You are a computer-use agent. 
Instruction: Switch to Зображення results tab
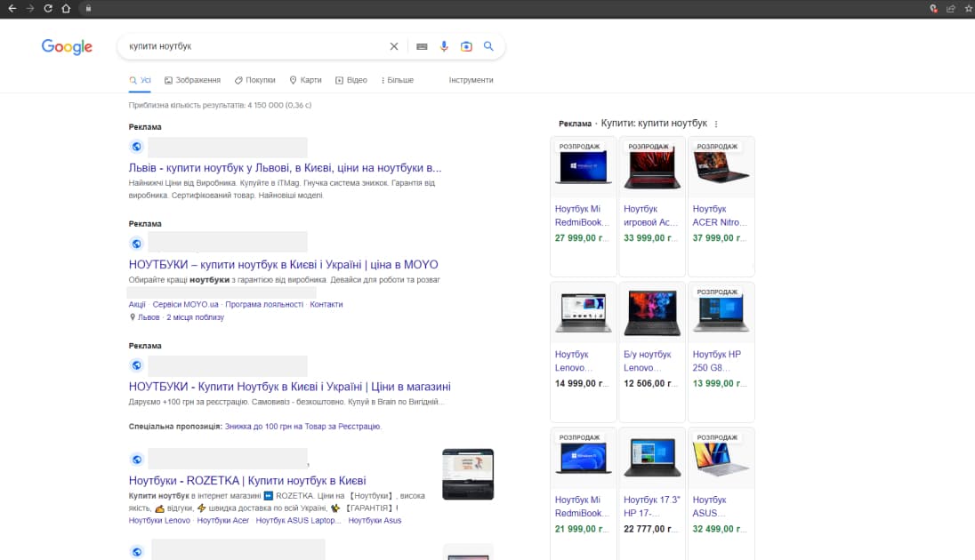pyautogui.click(x=192, y=80)
